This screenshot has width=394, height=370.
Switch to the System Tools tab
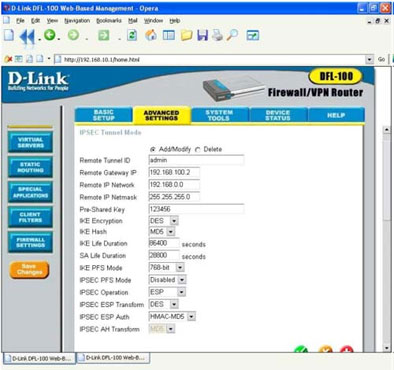point(219,115)
